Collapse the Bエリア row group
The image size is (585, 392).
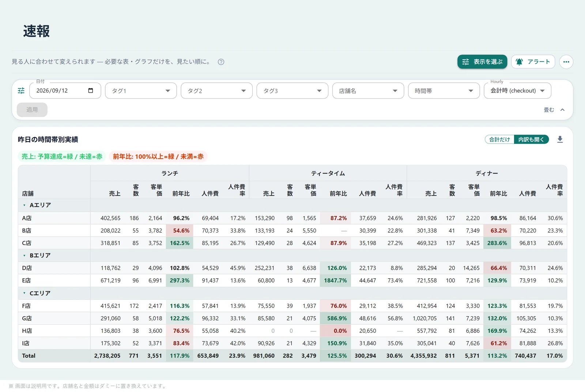tap(24, 255)
